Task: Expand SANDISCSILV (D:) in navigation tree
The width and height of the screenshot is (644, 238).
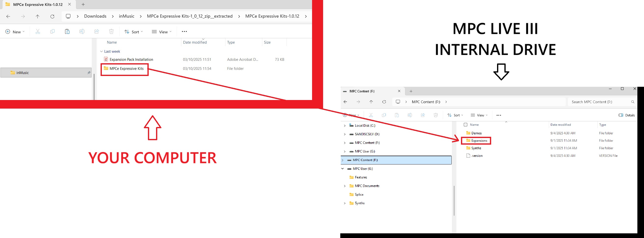Action: pyautogui.click(x=345, y=134)
